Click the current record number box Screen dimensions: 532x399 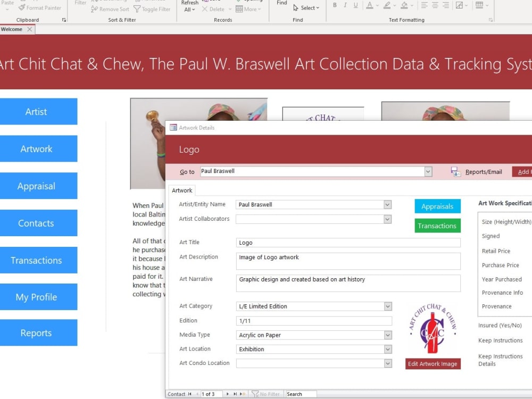212,394
